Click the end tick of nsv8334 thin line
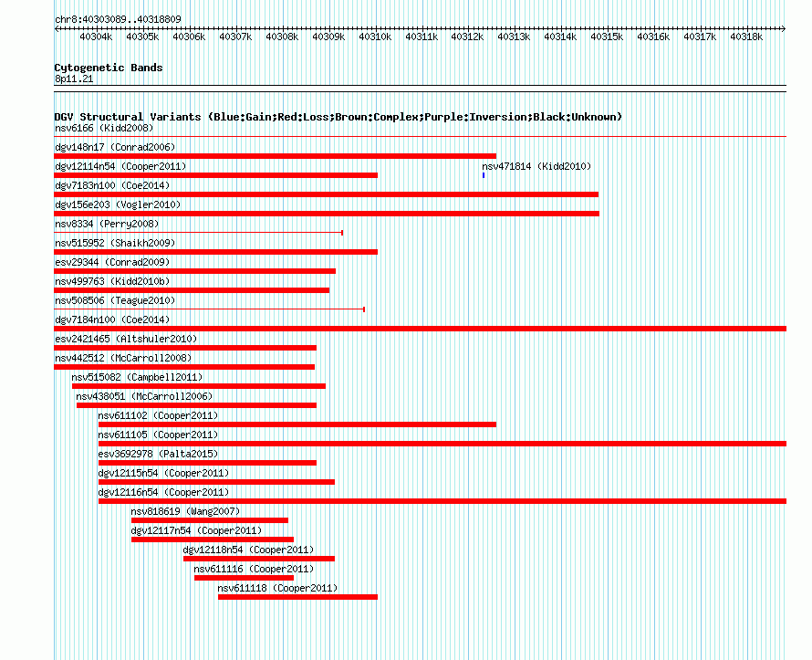This screenshot has width=812, height=660. (342, 233)
